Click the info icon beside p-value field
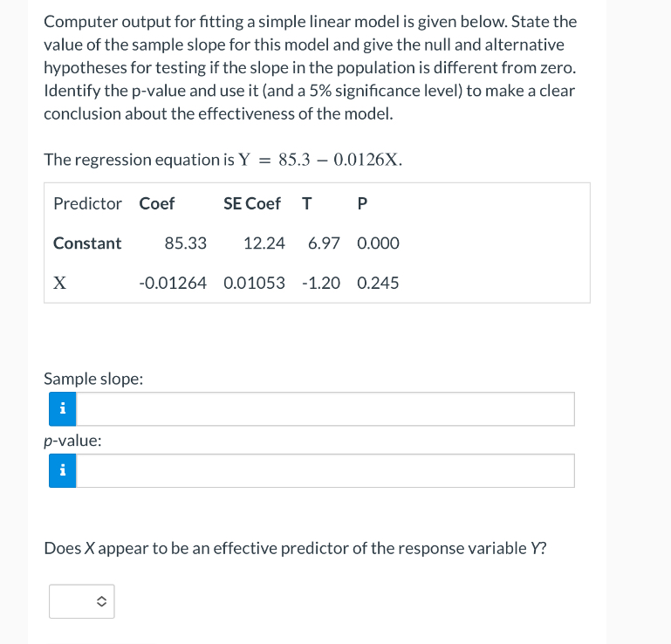Viewport: 671px width, 644px height. coord(63,470)
